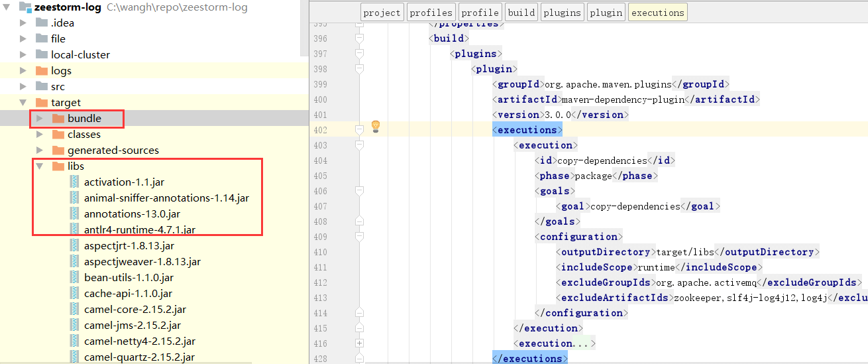The height and width of the screenshot is (364, 868).
Task: Fold the build tag at line 396
Action: (x=360, y=38)
